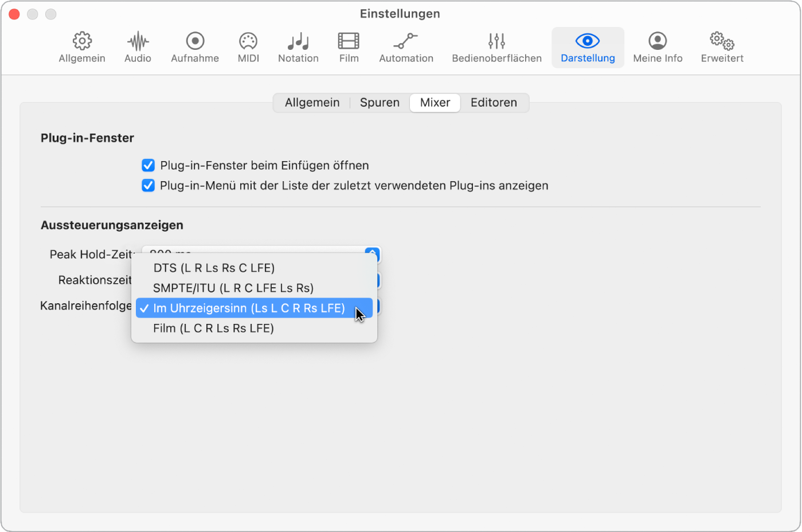Open the Erweitert advanced settings
The width and height of the screenshot is (802, 532).
pos(722,47)
